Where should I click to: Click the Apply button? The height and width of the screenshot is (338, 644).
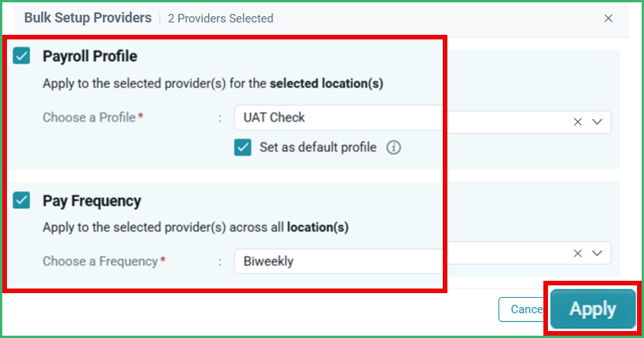593,309
